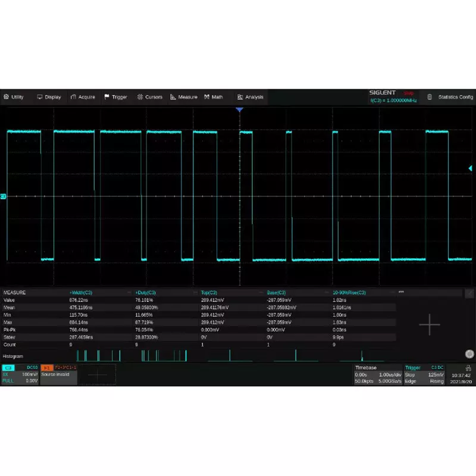Close the measure statistics panel

coord(469,293)
